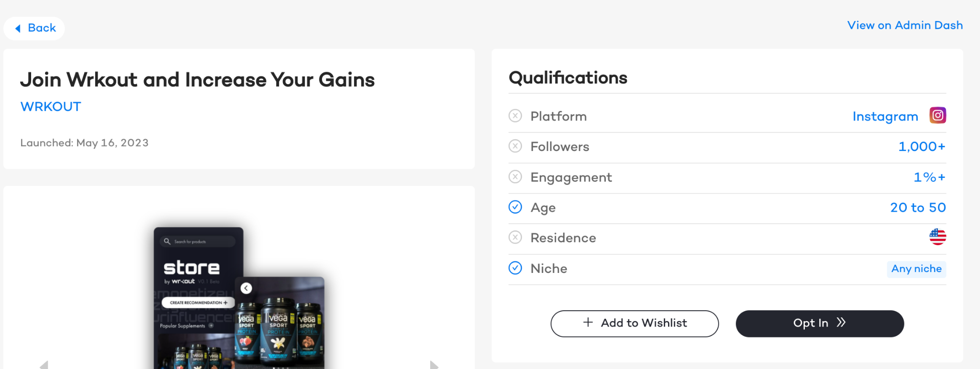
Task: Click the US flag icon beside Residence
Action: pyautogui.click(x=937, y=237)
